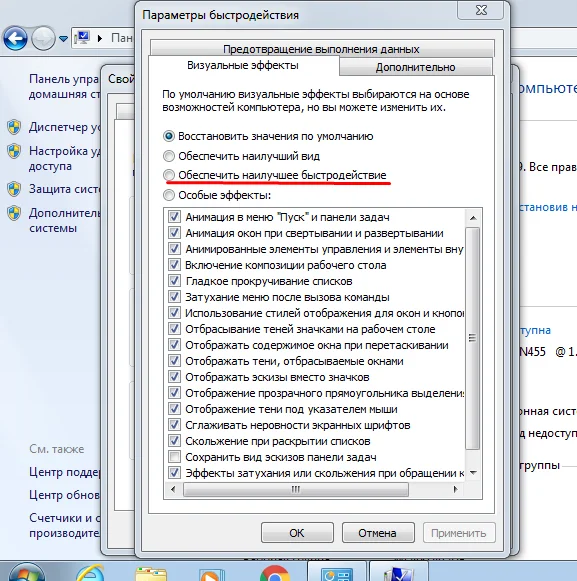Open Windows Media Player from the taskbar

click(212, 575)
